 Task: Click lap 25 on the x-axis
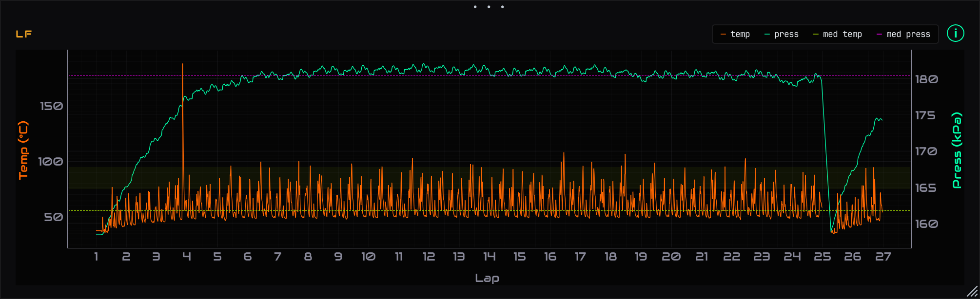(823, 257)
